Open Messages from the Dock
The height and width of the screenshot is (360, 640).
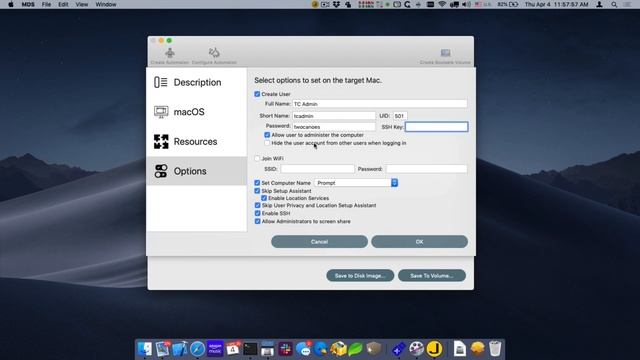(x=303, y=349)
